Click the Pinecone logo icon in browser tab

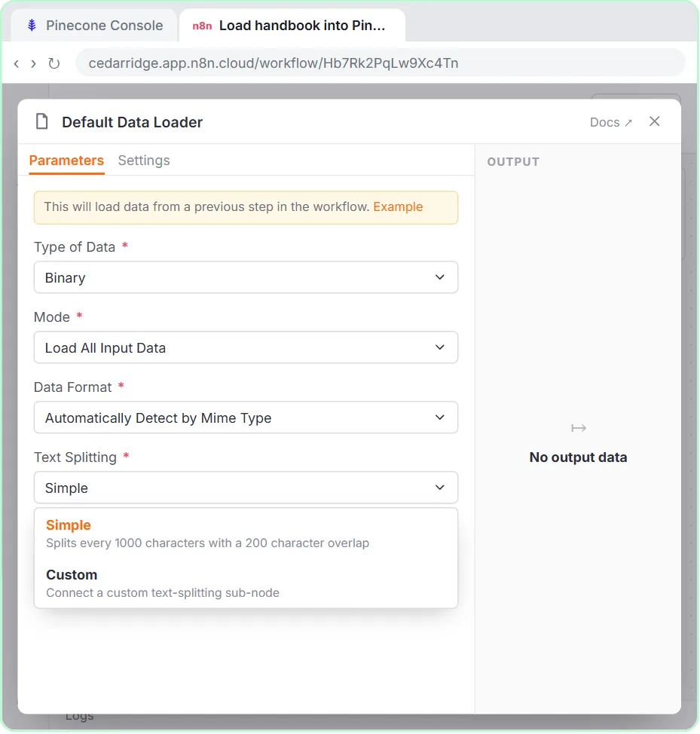point(32,26)
